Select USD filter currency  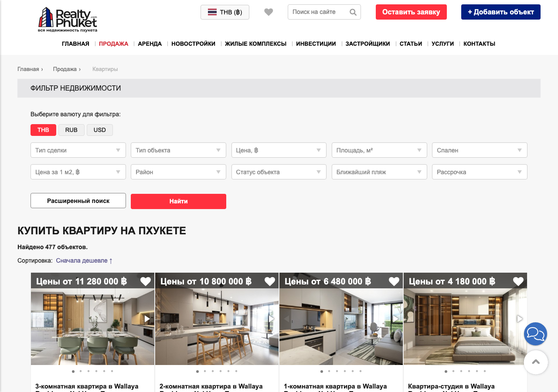100,130
